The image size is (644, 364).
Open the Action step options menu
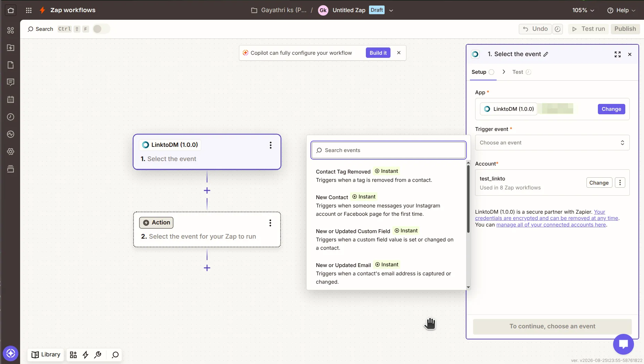pyautogui.click(x=270, y=223)
